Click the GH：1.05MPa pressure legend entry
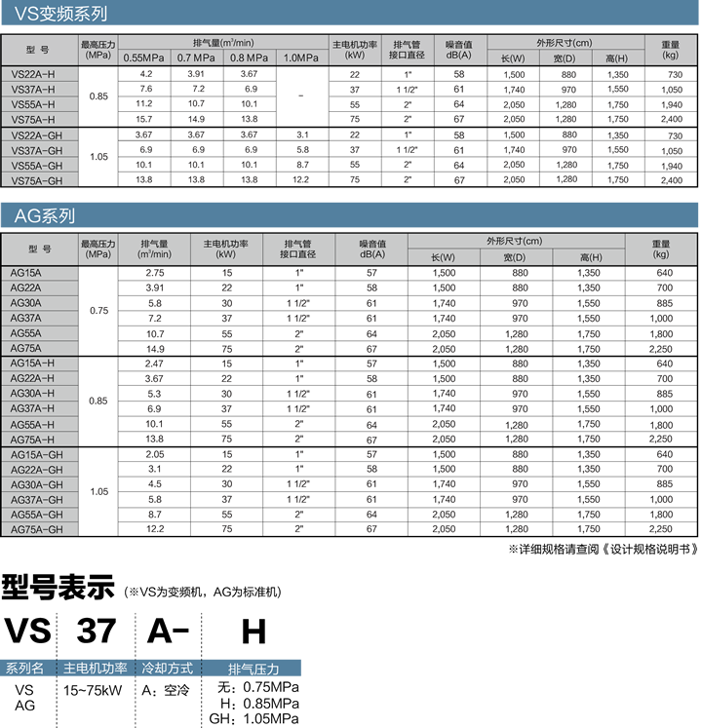This screenshot has width=702, height=728. (254, 719)
